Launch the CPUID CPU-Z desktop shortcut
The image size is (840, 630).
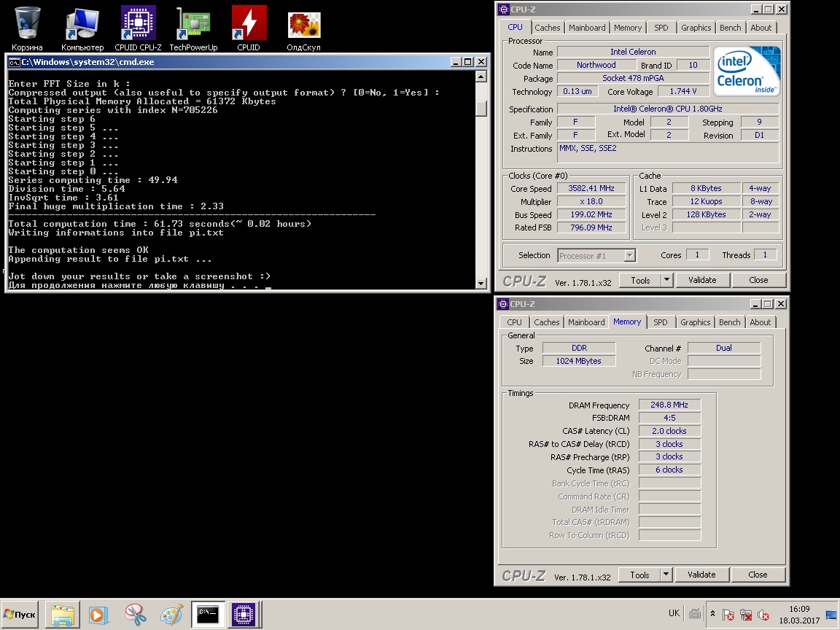point(139,28)
